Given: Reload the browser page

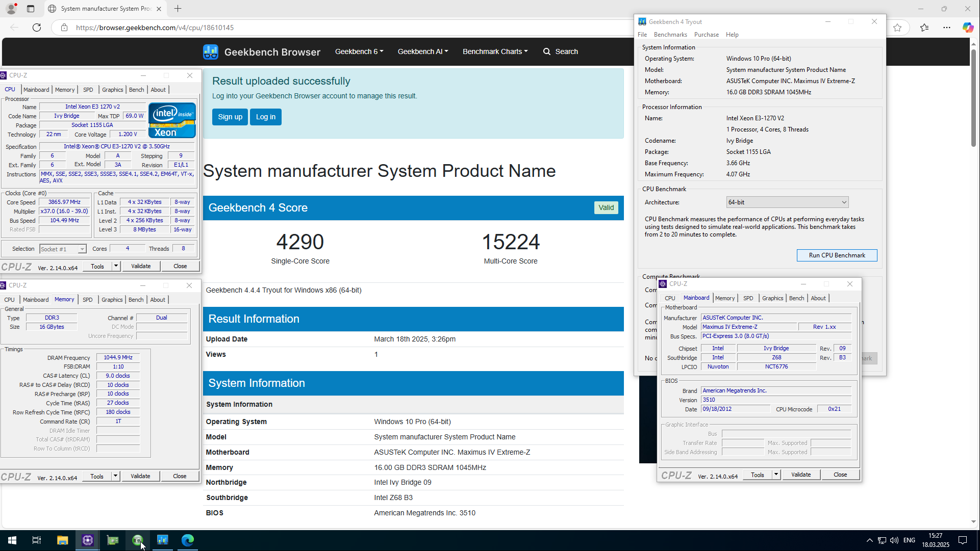Looking at the screenshot, I should pyautogui.click(x=37, y=28).
